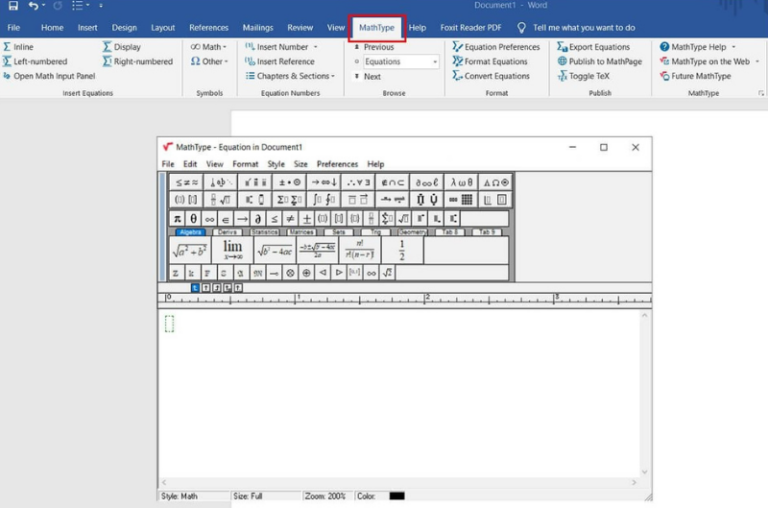Insert the theta symbol from small bar

point(193,218)
